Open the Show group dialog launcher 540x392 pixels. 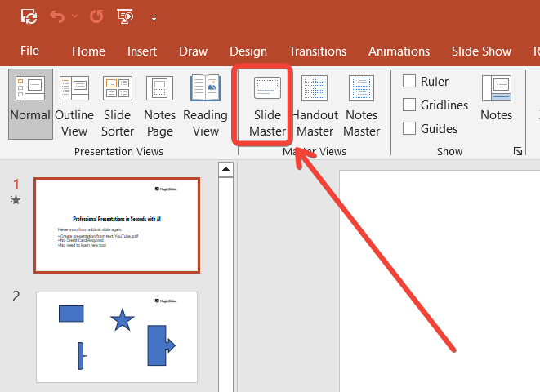(517, 152)
